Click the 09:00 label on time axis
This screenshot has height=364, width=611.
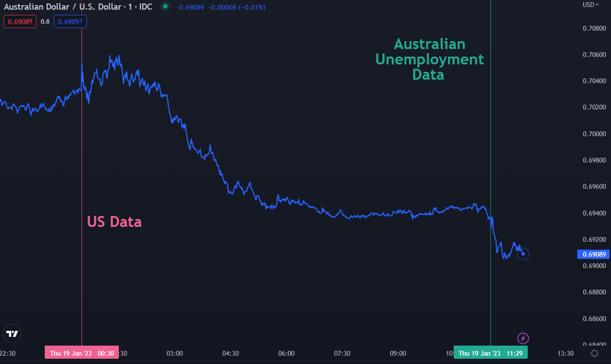click(x=398, y=353)
